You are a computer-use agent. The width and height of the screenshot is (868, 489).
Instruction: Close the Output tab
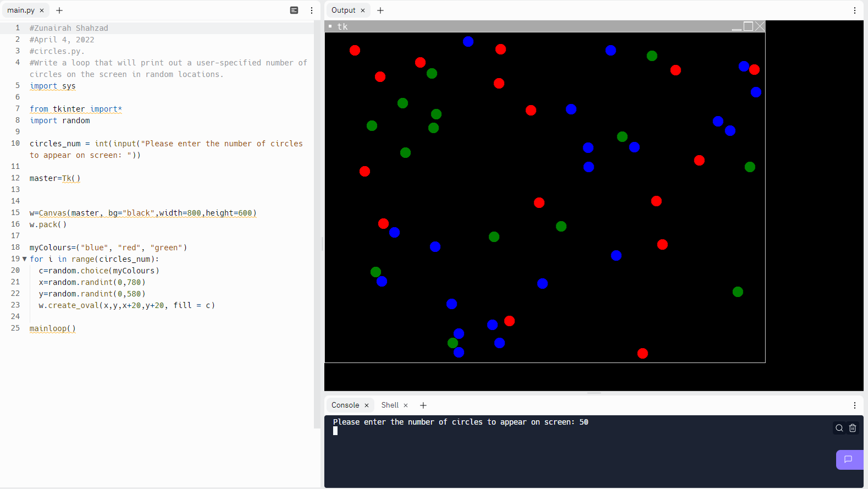[363, 10]
